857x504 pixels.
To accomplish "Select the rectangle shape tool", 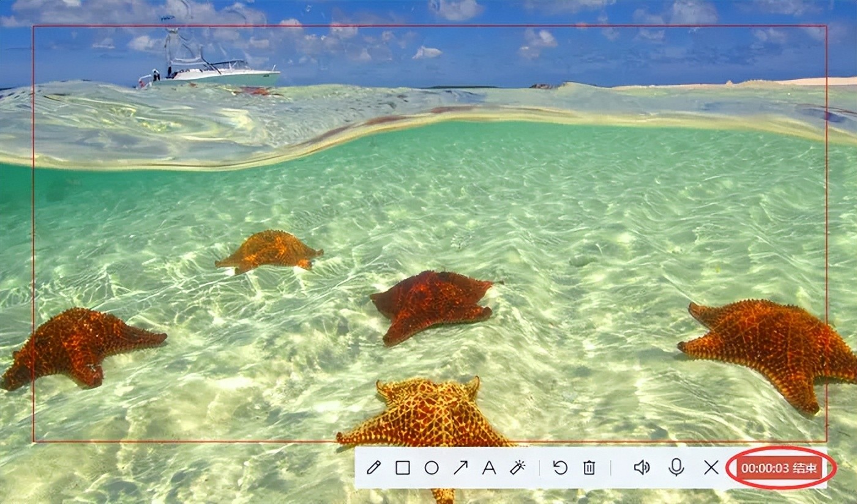I will pyautogui.click(x=402, y=468).
